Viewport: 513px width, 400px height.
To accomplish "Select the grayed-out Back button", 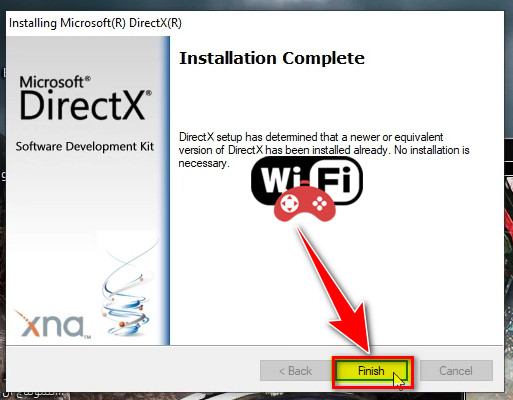I will (296, 371).
